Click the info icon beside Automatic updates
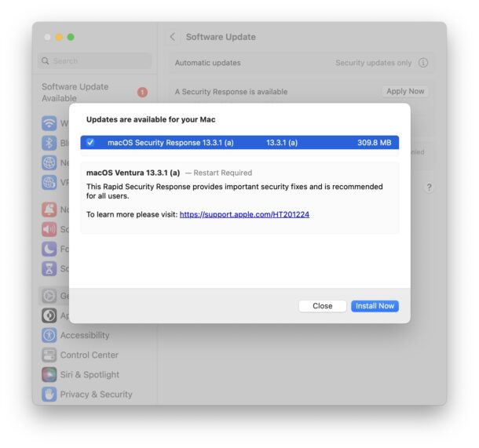The image size is (479, 448). pos(423,63)
